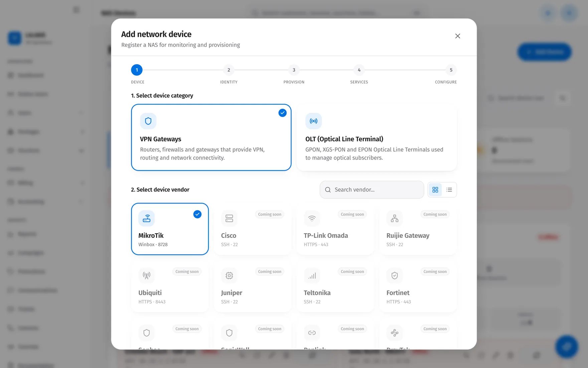Close the Add network device dialog
Viewport: 588px width, 368px height.
(457, 36)
